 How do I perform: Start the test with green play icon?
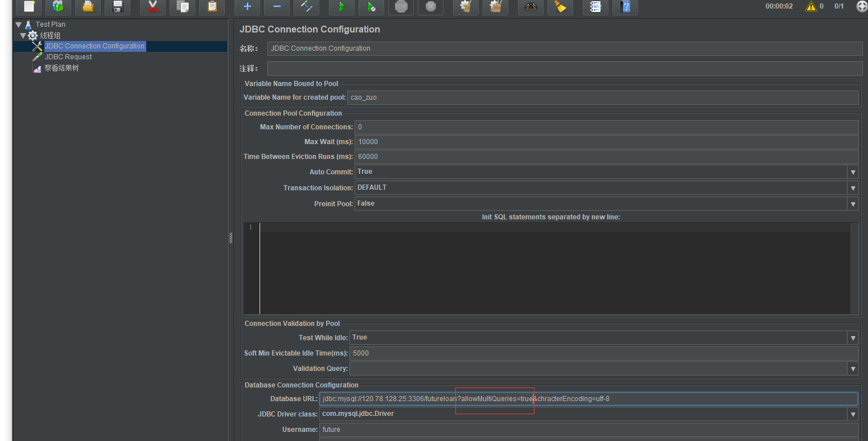(342, 7)
